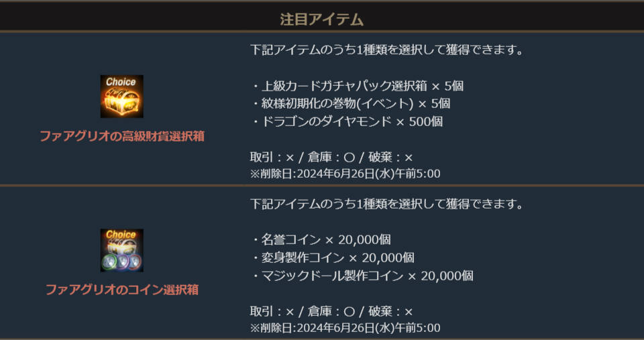
Task: Click the 取引/倉庫/破棄 line for the 高級財貨選択箱
Action: (331, 158)
